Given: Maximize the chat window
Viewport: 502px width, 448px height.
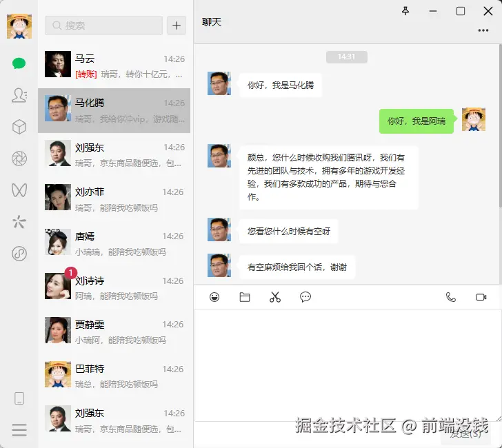Looking at the screenshot, I should coord(461,11).
